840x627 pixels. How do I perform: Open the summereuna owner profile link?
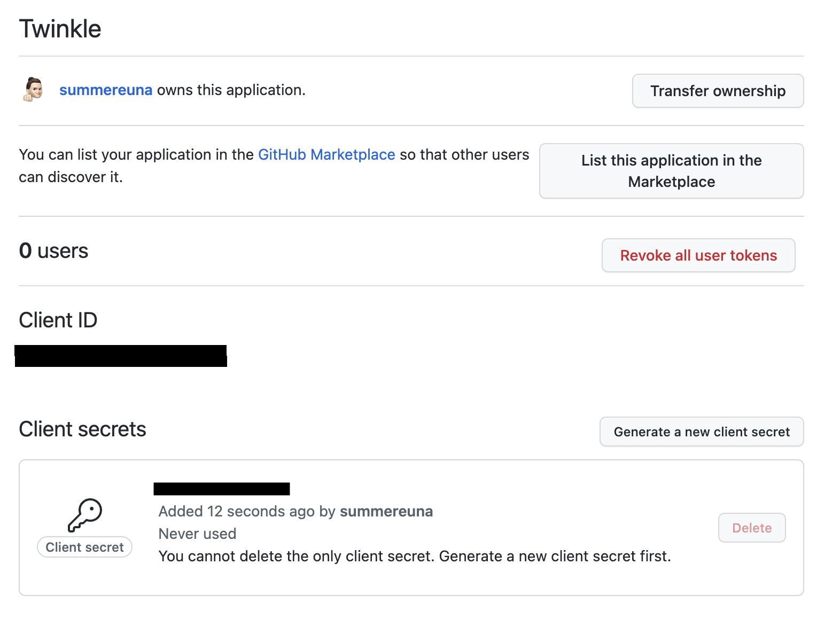[106, 90]
